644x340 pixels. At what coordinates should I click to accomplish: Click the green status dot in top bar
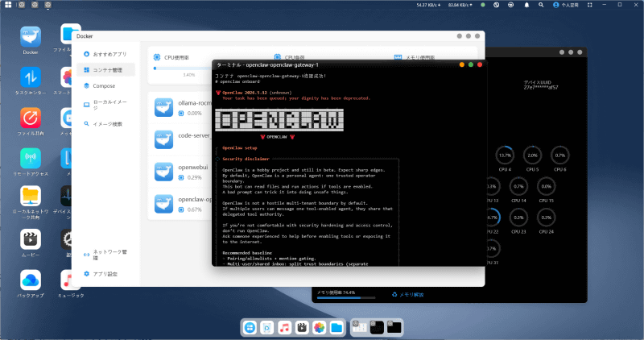pyautogui.click(x=483, y=5)
